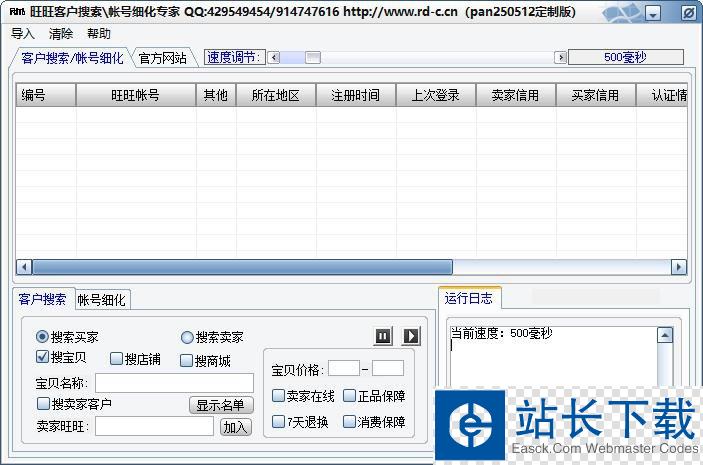Select the 运行日志 tab

(469, 298)
